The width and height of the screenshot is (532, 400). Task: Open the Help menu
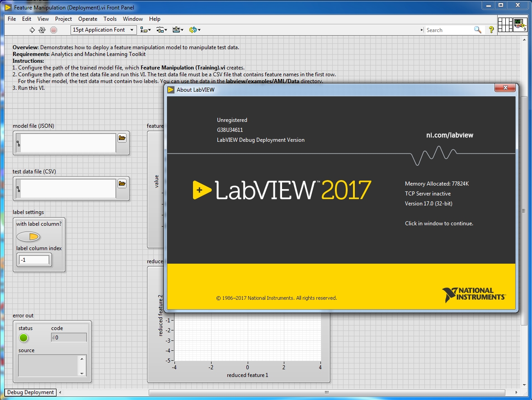coord(155,19)
